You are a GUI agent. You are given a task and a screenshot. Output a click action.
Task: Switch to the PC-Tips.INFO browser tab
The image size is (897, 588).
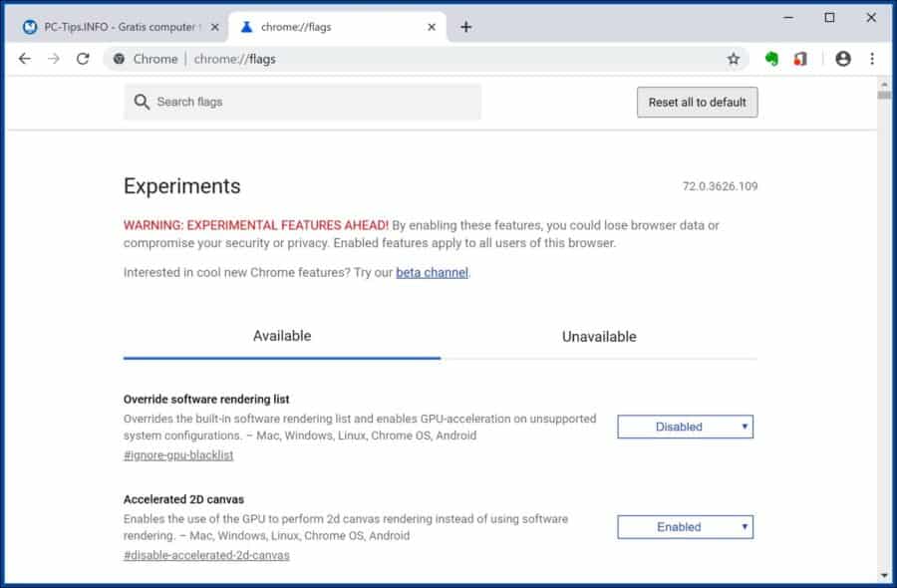pyautogui.click(x=110, y=27)
